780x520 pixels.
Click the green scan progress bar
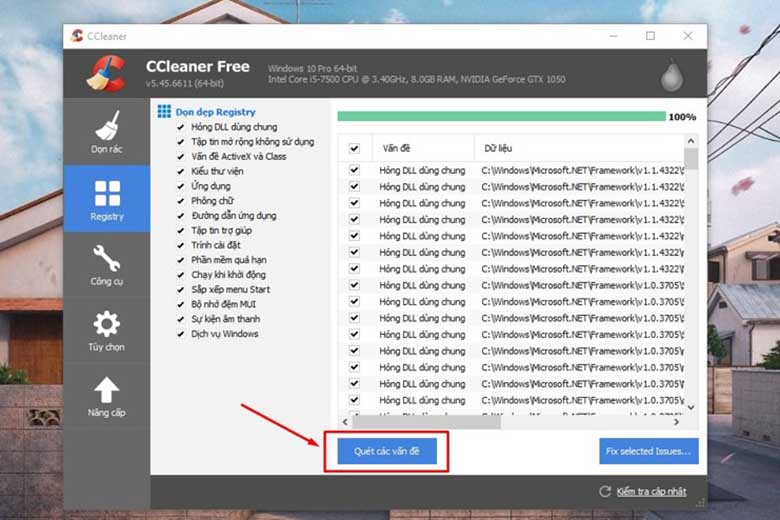500,117
